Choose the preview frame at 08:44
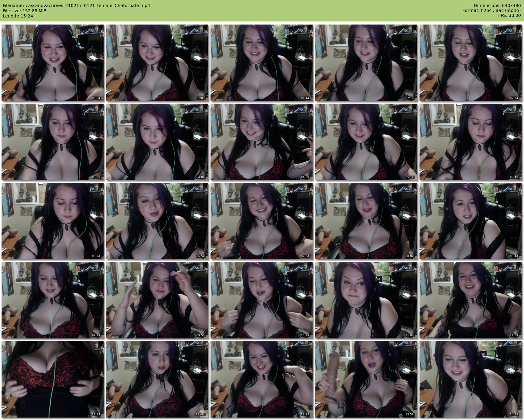The image size is (524, 420). pos(470,221)
